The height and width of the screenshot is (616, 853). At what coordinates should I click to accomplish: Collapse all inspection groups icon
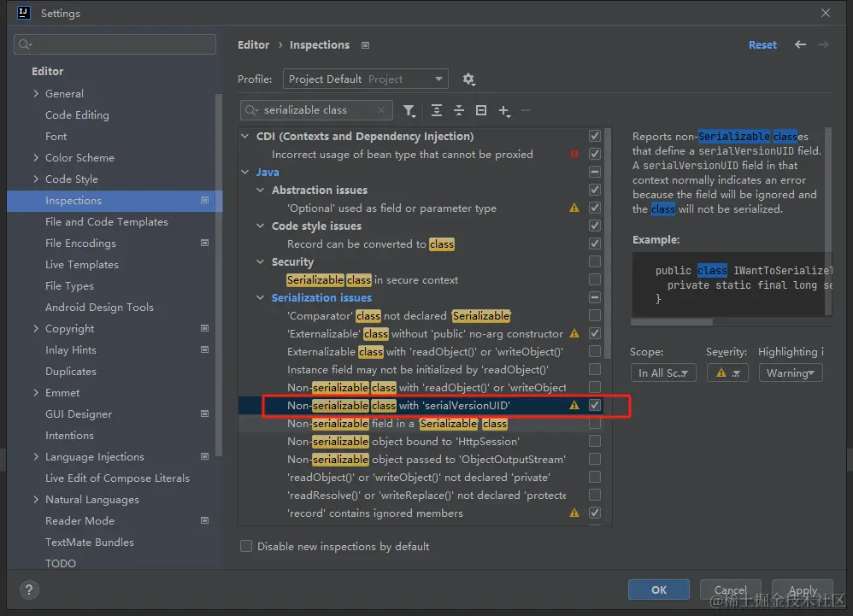point(459,110)
